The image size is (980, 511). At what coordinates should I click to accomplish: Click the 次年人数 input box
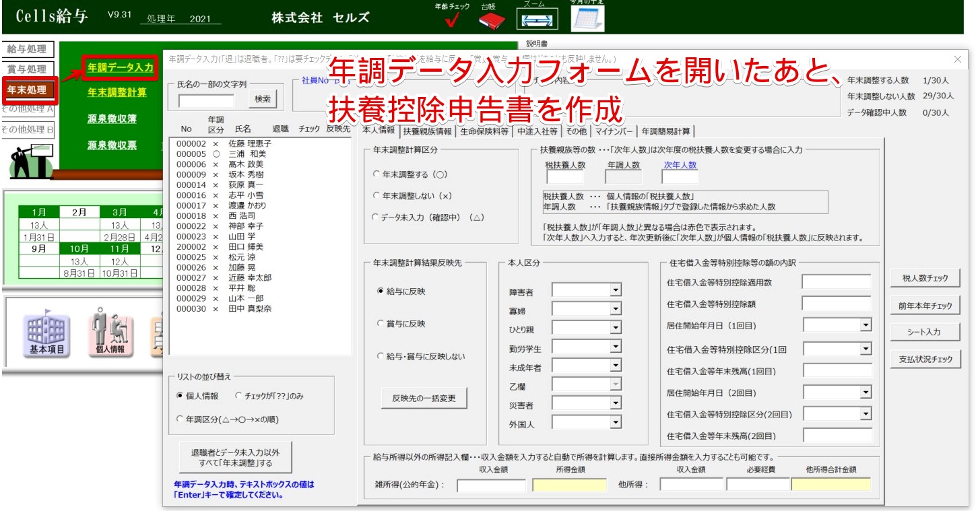(680, 178)
